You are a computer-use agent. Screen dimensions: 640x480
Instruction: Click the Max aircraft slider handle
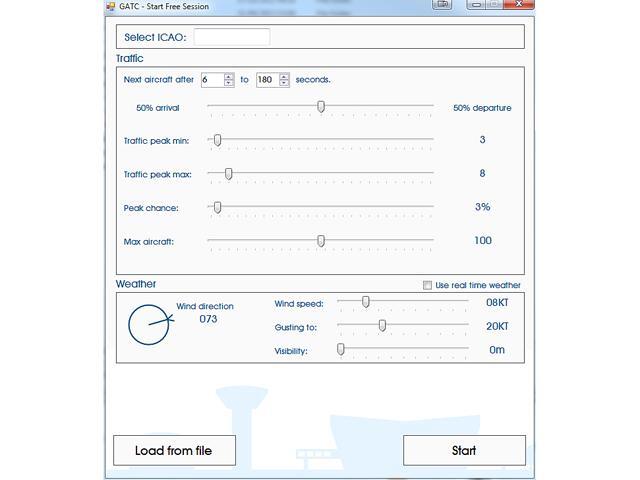[321, 240]
